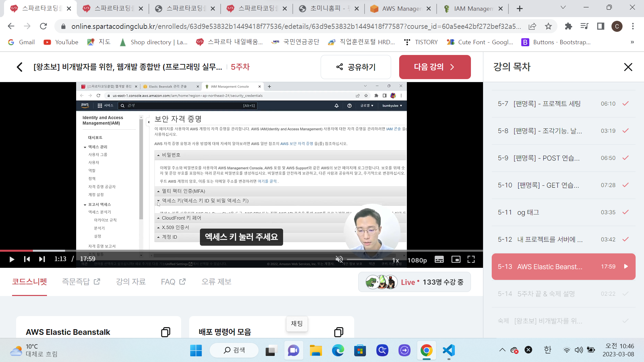Image resolution: width=644 pixels, height=362 pixels.
Task: Select current lecture 5-13 AWS Elastic Beanstalk
Action: coord(563,267)
